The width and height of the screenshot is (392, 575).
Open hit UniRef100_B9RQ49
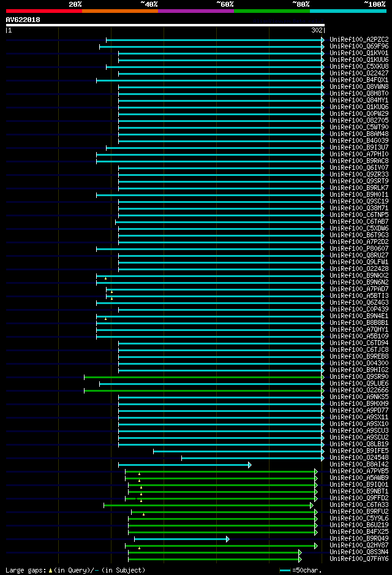tap(359, 538)
